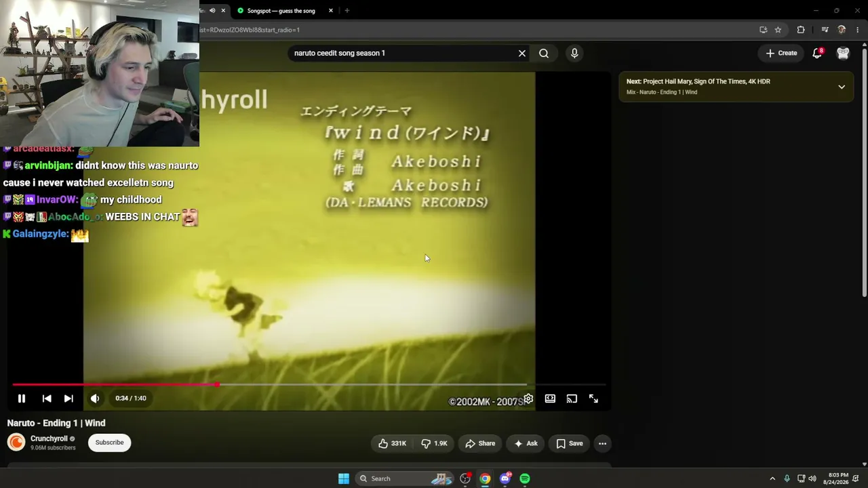Image resolution: width=868 pixels, height=488 pixels.
Task: Clear the YouTube search query
Action: [x=522, y=53]
